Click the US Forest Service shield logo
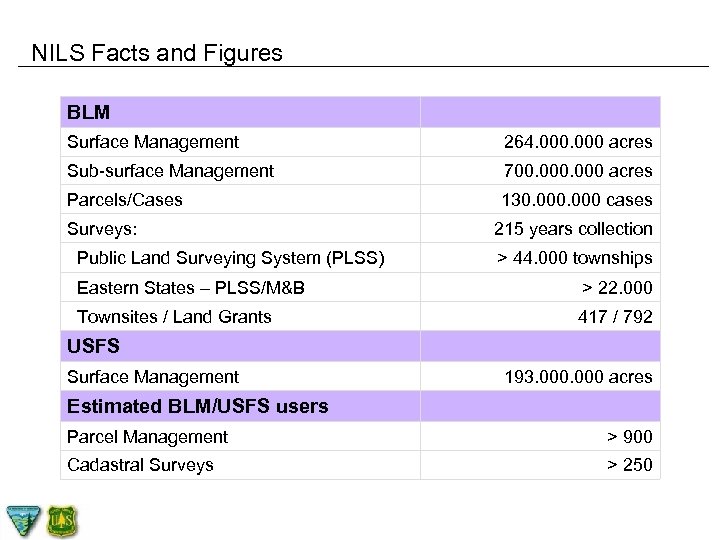 [62, 521]
